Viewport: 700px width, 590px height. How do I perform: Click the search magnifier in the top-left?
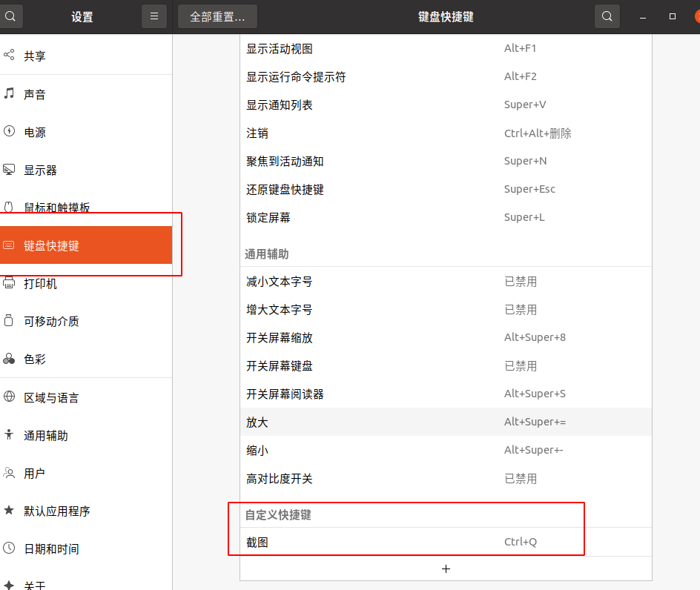11,16
